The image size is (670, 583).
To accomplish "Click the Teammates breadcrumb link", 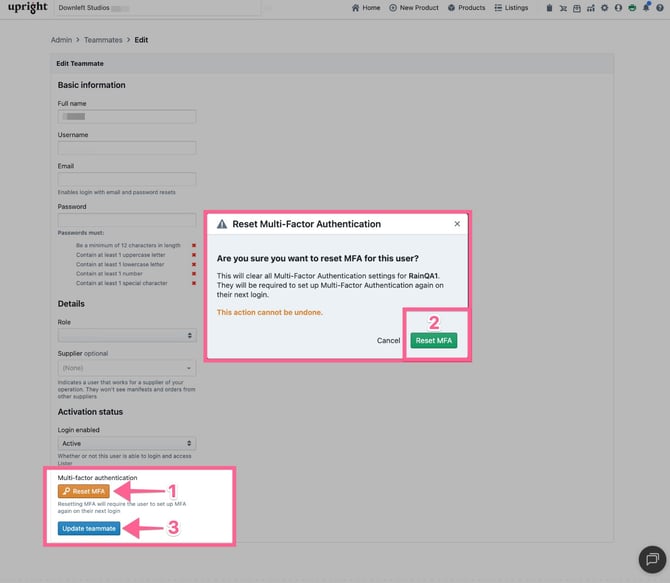I will tap(103, 40).
